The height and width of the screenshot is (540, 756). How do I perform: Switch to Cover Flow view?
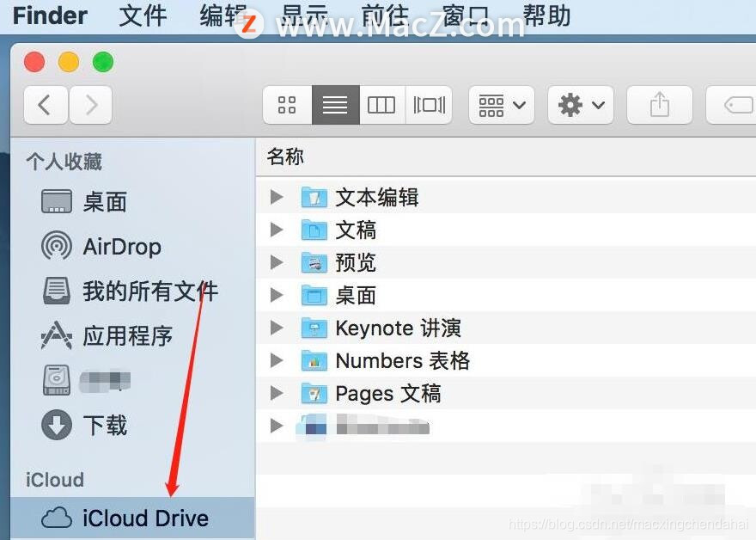pyautogui.click(x=429, y=105)
